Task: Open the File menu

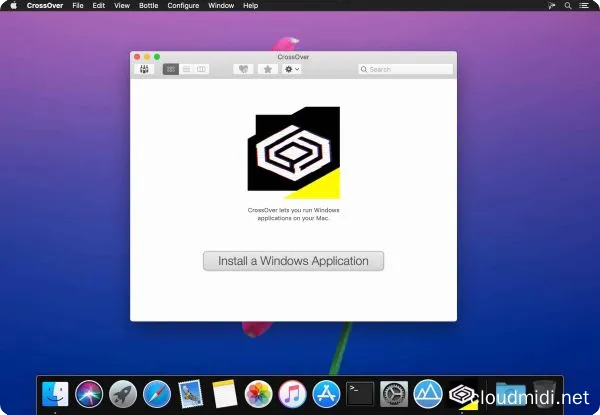Action: 78,5
